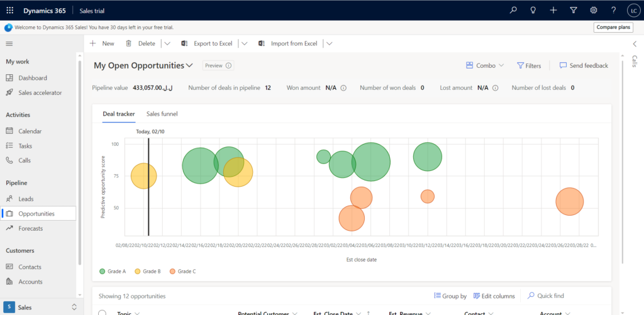Image resolution: width=644 pixels, height=315 pixels.
Task: Click Group by above the grid
Action: click(450, 296)
